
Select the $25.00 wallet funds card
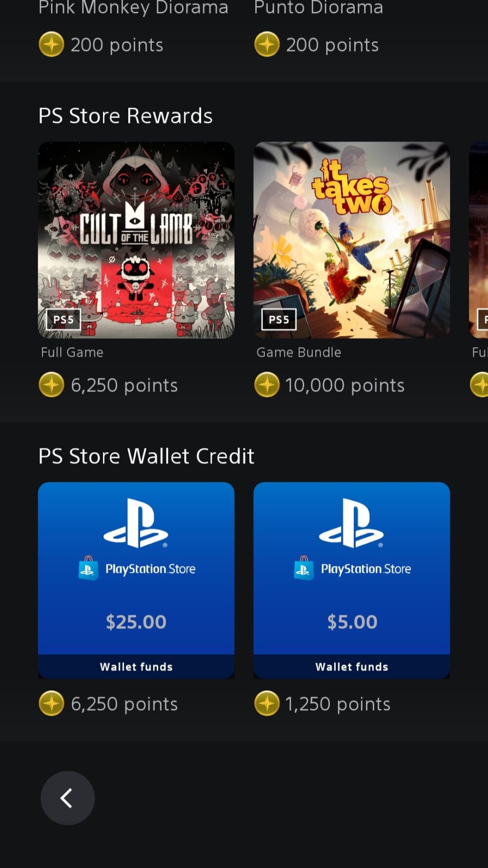click(x=136, y=580)
